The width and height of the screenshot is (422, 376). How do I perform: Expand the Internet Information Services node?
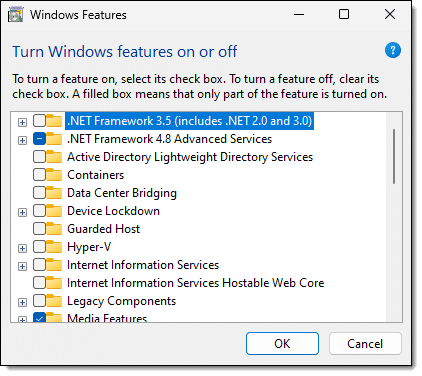(x=22, y=266)
